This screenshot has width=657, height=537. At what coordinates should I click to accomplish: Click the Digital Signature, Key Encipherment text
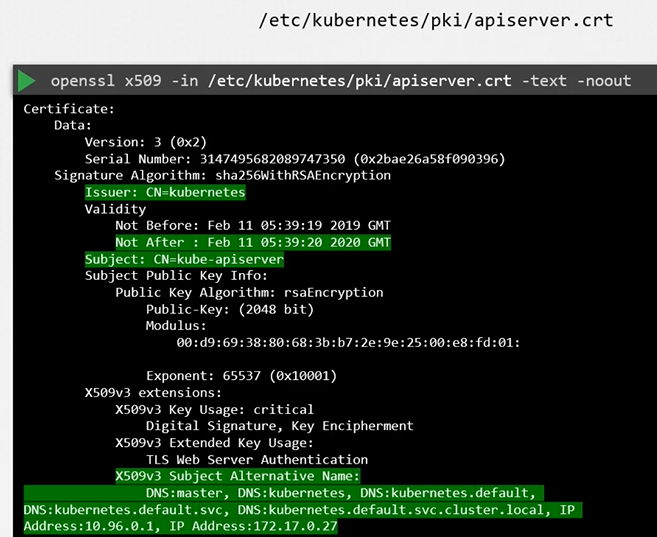(279, 426)
